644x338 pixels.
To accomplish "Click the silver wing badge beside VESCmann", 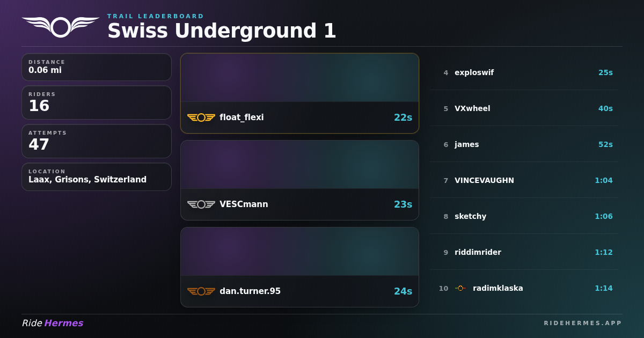I will [x=201, y=204].
